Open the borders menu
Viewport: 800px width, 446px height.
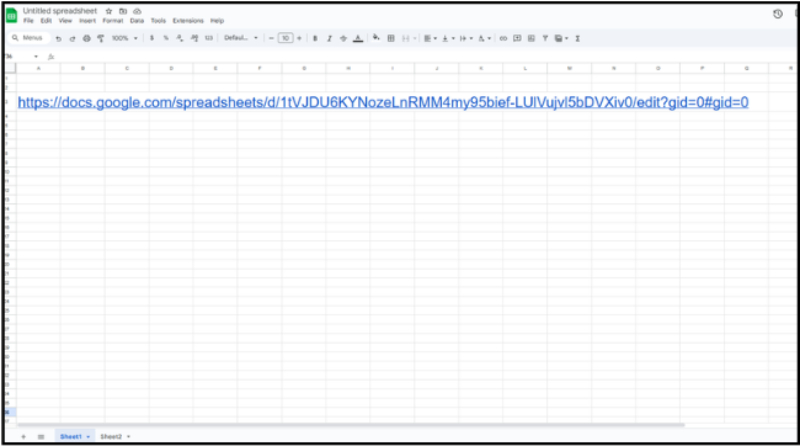391,38
